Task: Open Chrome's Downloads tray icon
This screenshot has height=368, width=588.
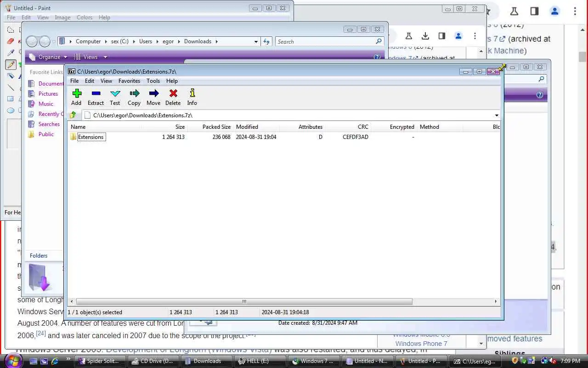Action: (x=425, y=36)
